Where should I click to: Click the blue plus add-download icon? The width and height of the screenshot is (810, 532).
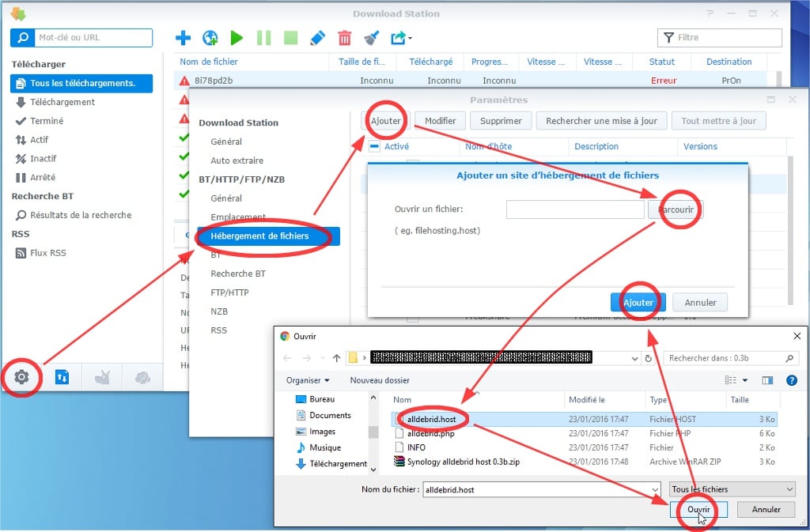click(x=183, y=38)
